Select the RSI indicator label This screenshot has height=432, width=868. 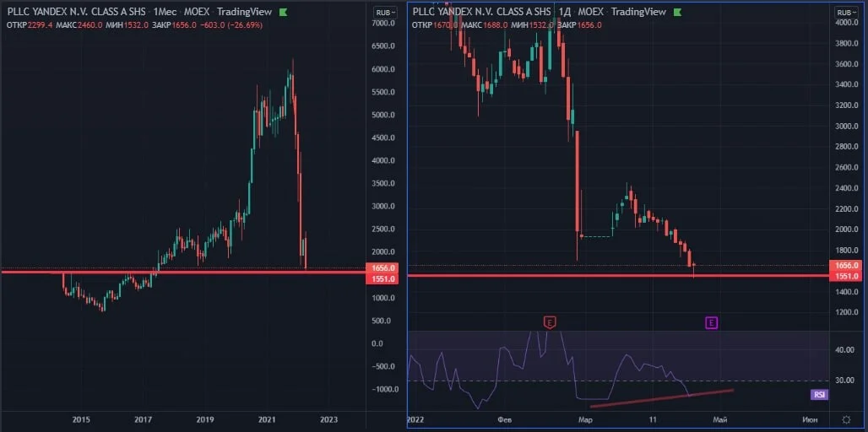pyautogui.click(x=820, y=394)
